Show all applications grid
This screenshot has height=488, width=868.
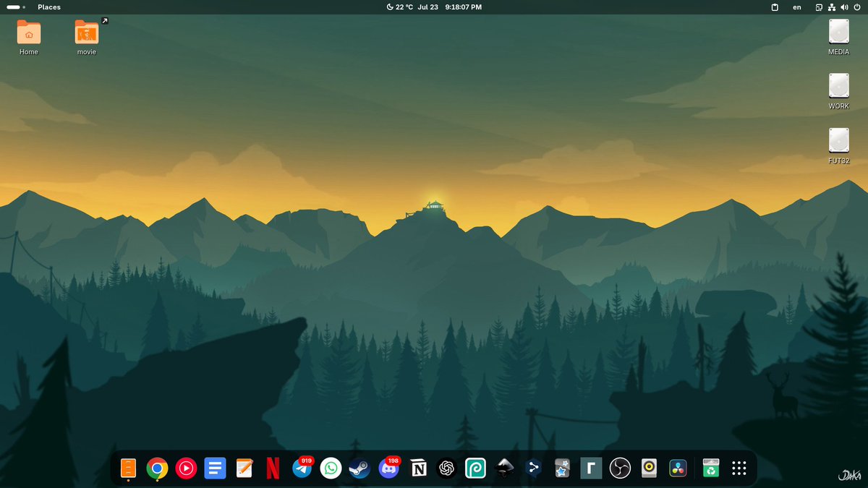(x=739, y=468)
